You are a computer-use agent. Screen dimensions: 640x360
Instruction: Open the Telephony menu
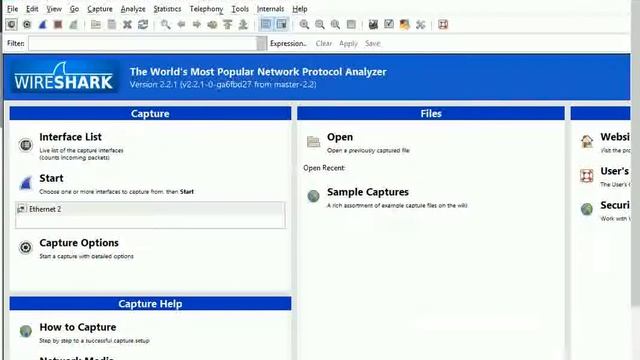tap(207, 9)
